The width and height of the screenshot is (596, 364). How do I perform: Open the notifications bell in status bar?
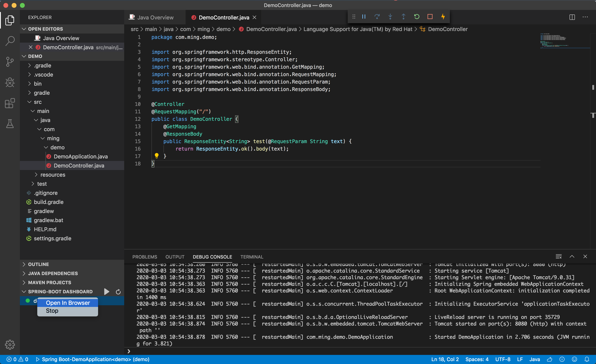pos(587,359)
